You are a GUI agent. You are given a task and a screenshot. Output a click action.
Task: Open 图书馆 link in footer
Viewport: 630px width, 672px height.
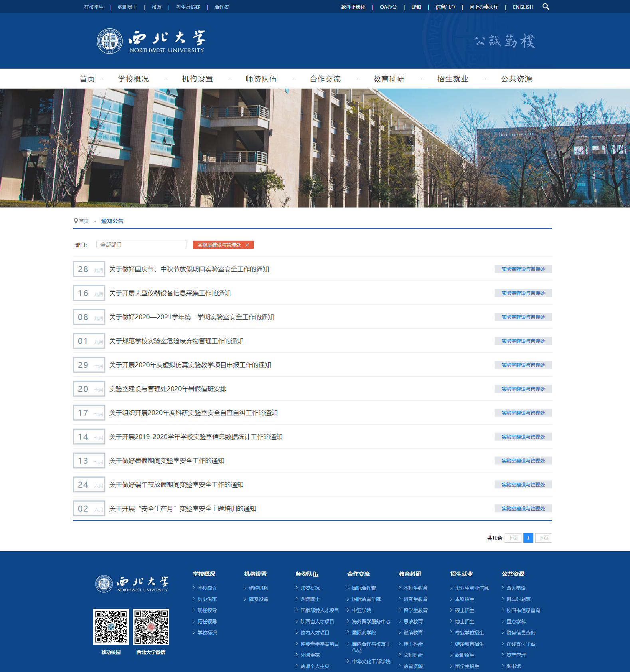tap(513, 666)
